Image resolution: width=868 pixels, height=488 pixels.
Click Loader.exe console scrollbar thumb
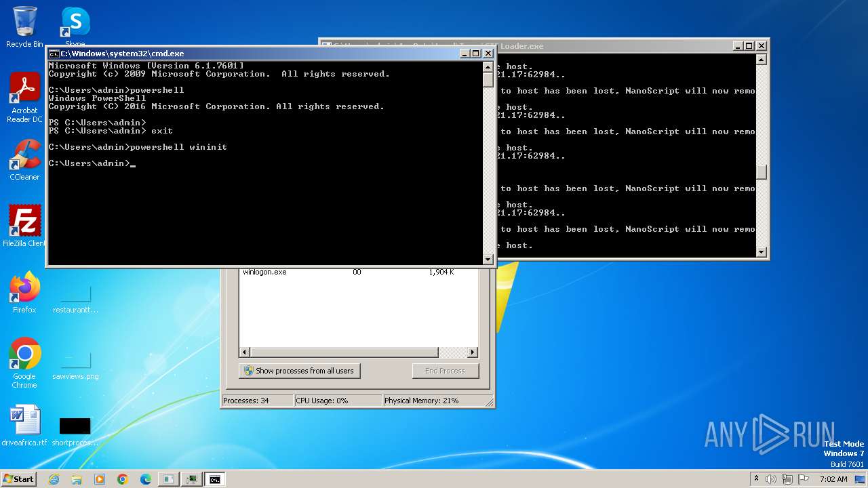coord(762,172)
